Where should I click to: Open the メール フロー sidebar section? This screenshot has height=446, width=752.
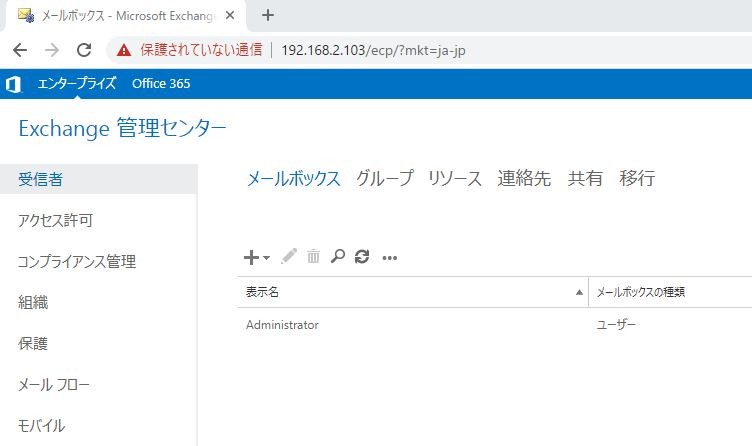(x=54, y=385)
